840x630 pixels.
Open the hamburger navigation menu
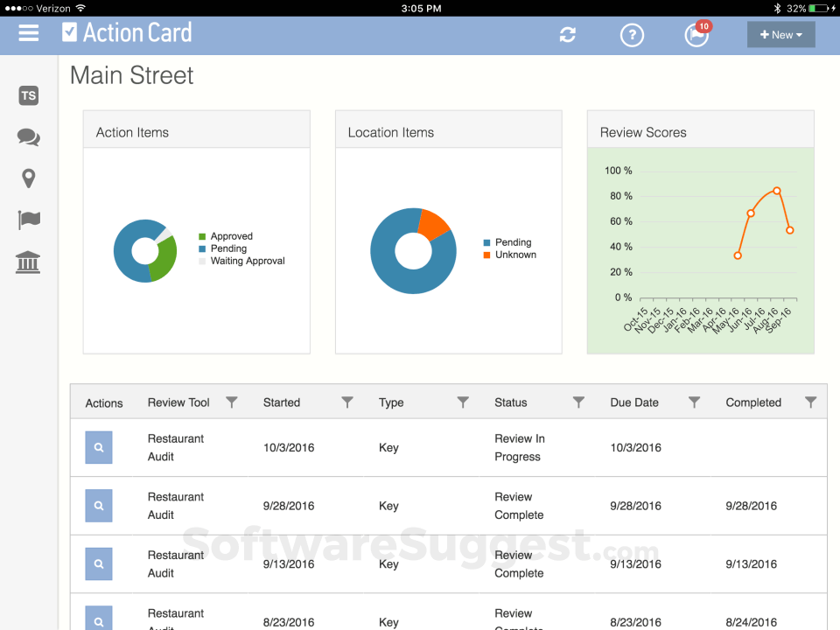pyautogui.click(x=29, y=34)
